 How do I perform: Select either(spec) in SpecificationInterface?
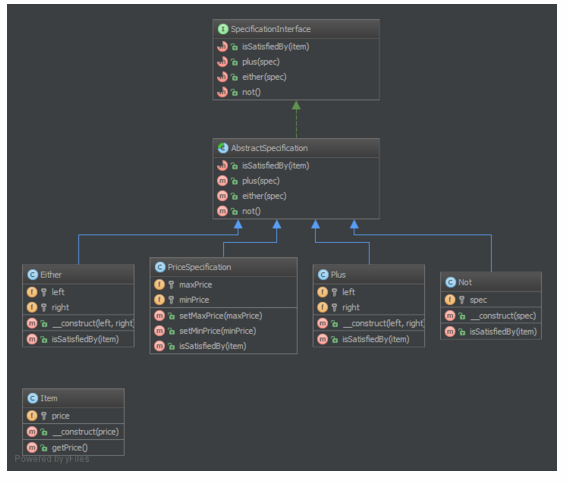[264, 77]
